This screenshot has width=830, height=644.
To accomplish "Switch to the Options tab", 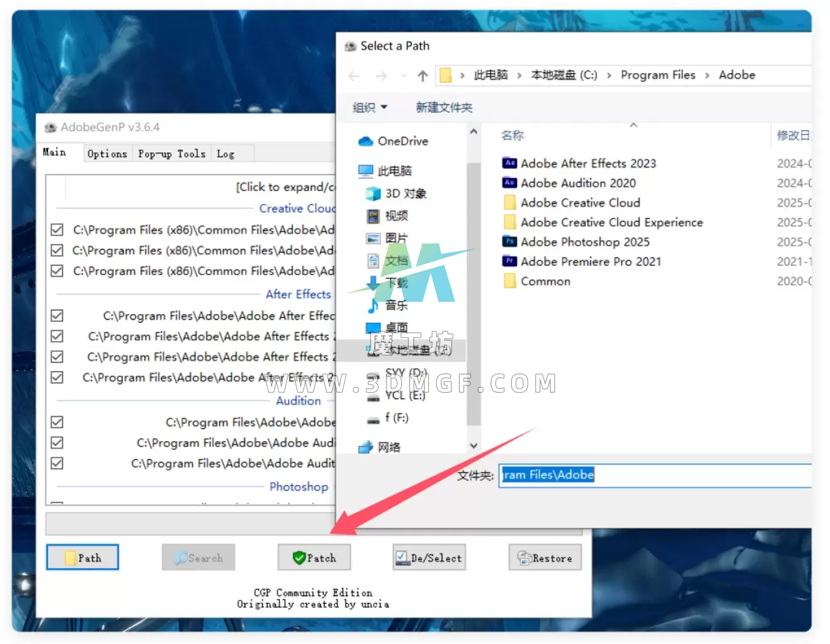I will click(107, 154).
